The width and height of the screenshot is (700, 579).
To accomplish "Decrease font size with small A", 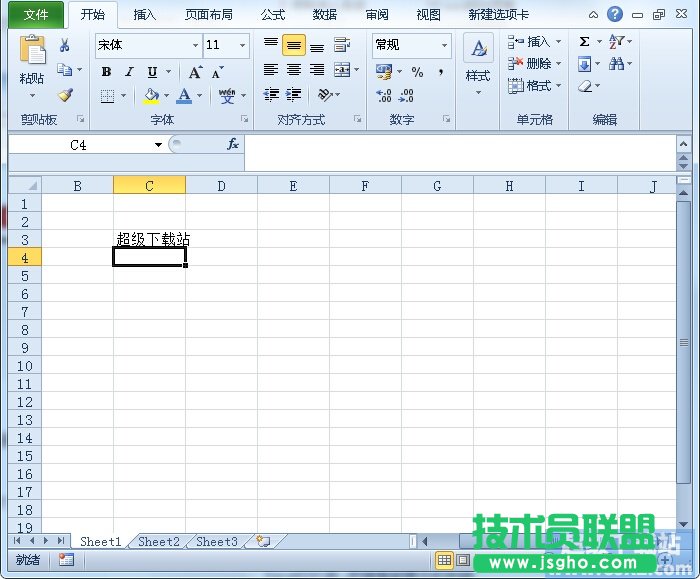I will click(218, 72).
